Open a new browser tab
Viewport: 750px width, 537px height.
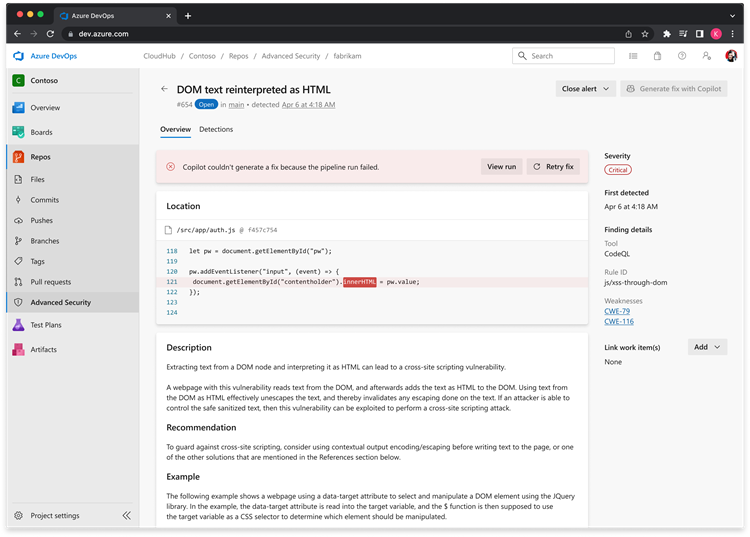click(188, 16)
